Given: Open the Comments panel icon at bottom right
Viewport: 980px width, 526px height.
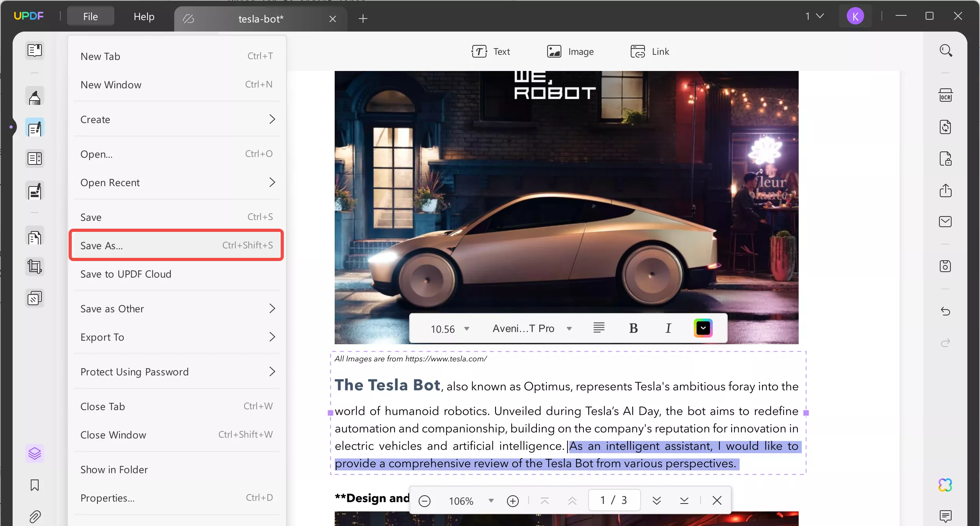Looking at the screenshot, I should click(x=946, y=516).
